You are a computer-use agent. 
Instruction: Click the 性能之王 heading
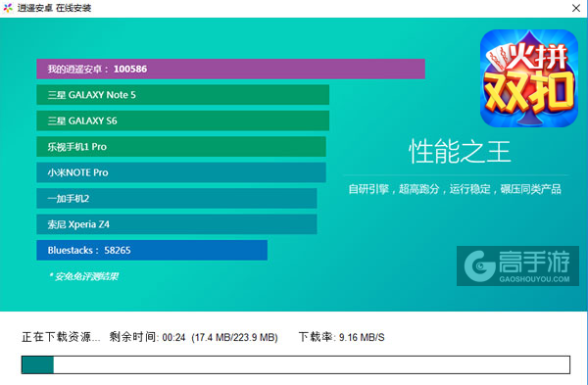(460, 152)
